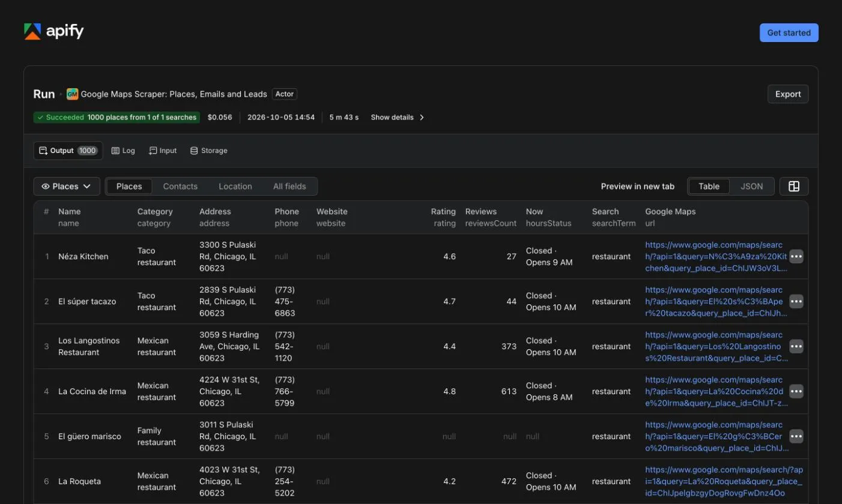Open the La Roqueta Google Maps link

tap(724, 481)
